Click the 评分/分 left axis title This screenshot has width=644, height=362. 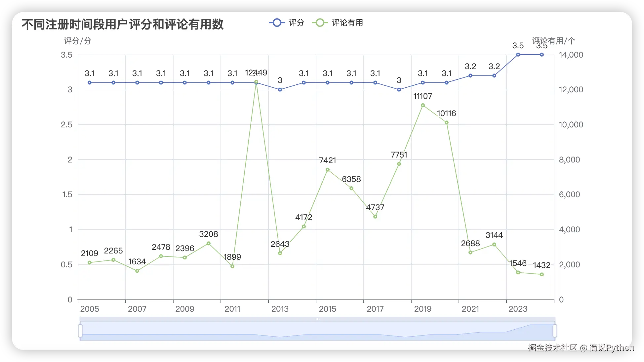point(77,41)
